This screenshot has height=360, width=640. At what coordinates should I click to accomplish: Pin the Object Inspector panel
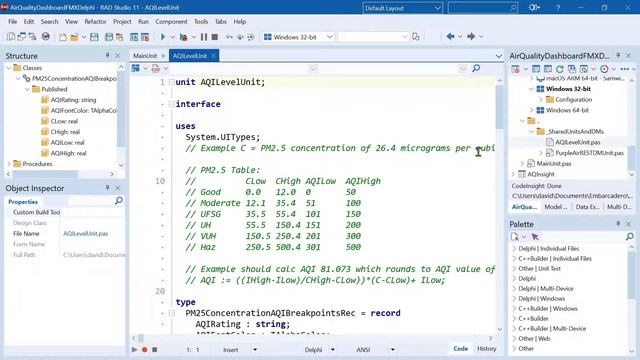click(107, 188)
